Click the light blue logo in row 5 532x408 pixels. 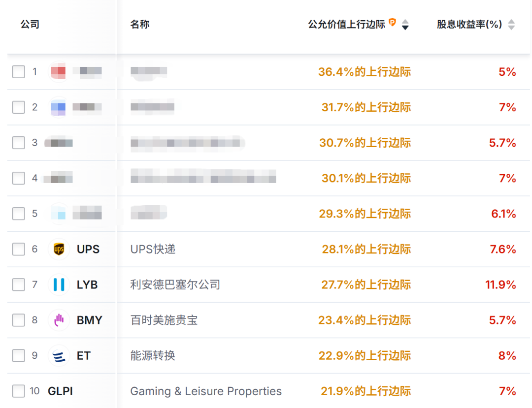pos(59,214)
